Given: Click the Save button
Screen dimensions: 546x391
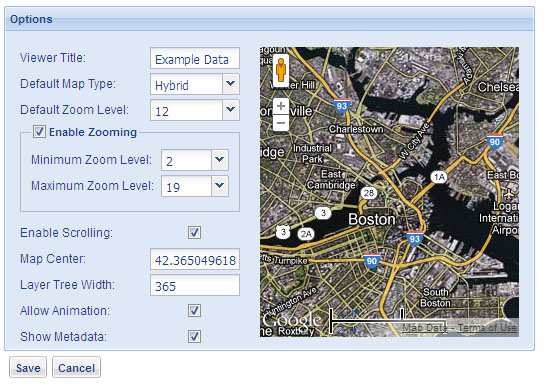Looking at the screenshot, I should tap(28, 367).
